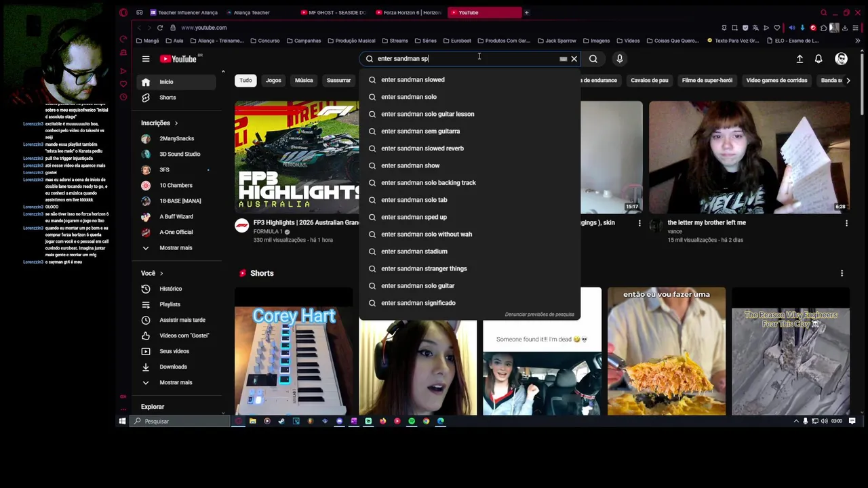The height and width of the screenshot is (488, 868).
Task: Open Histórico in the sidebar
Action: tap(178, 289)
